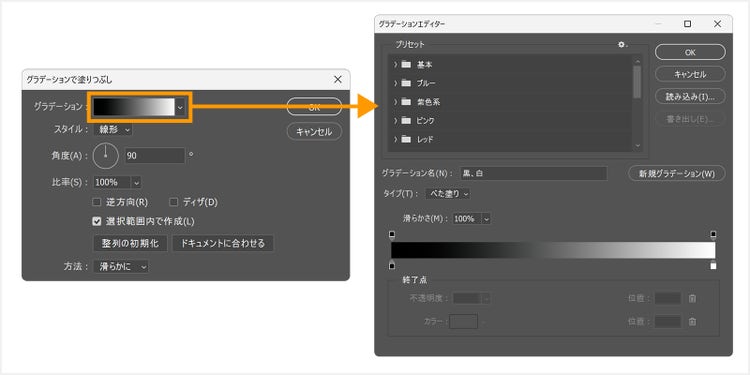Open the gradient picker dropdown arrow
The image size is (750, 375).
click(180, 108)
